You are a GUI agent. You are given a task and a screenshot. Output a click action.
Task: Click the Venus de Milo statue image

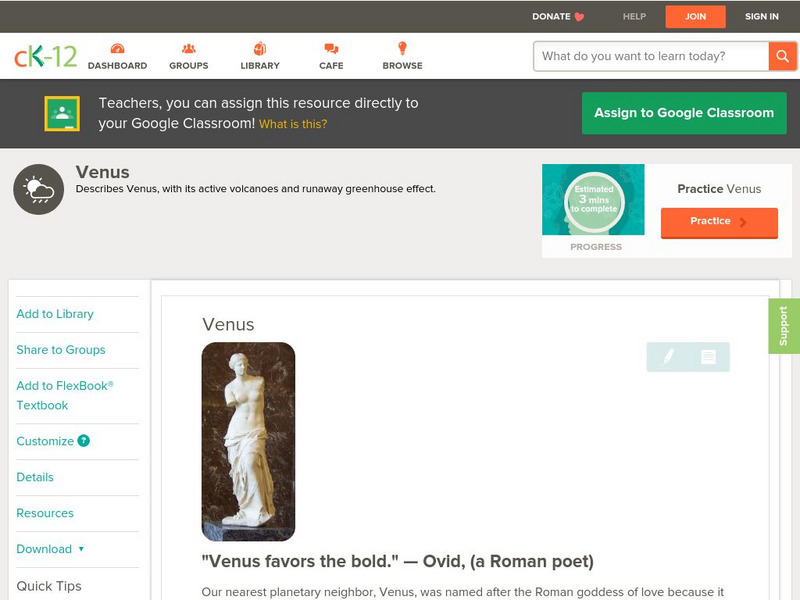[x=248, y=442]
